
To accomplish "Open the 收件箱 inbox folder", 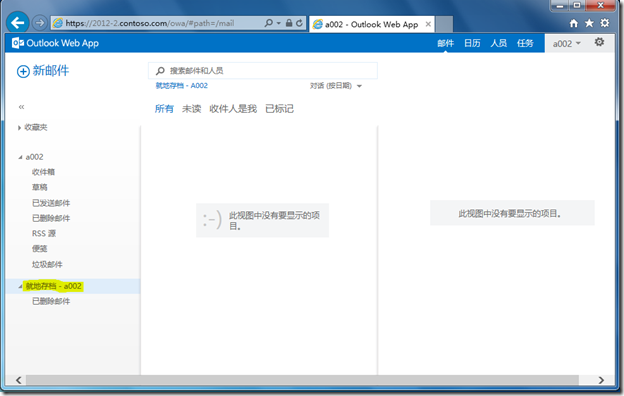I will (x=43, y=172).
